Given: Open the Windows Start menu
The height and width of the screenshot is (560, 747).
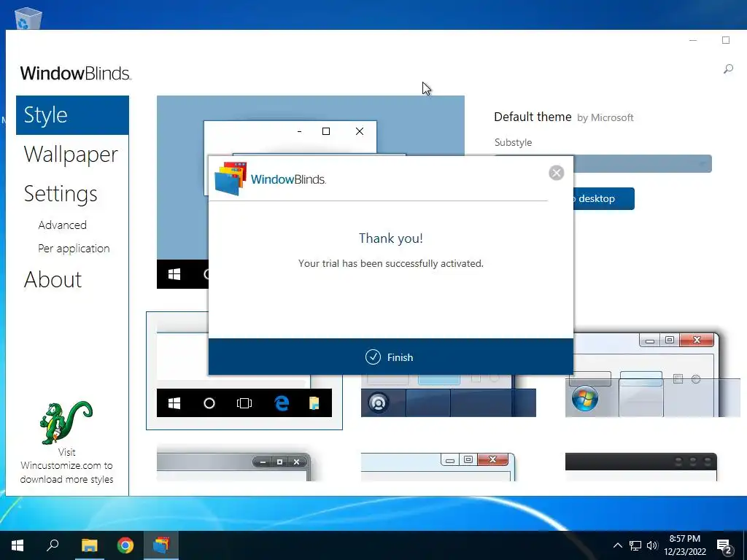Looking at the screenshot, I should [18, 545].
